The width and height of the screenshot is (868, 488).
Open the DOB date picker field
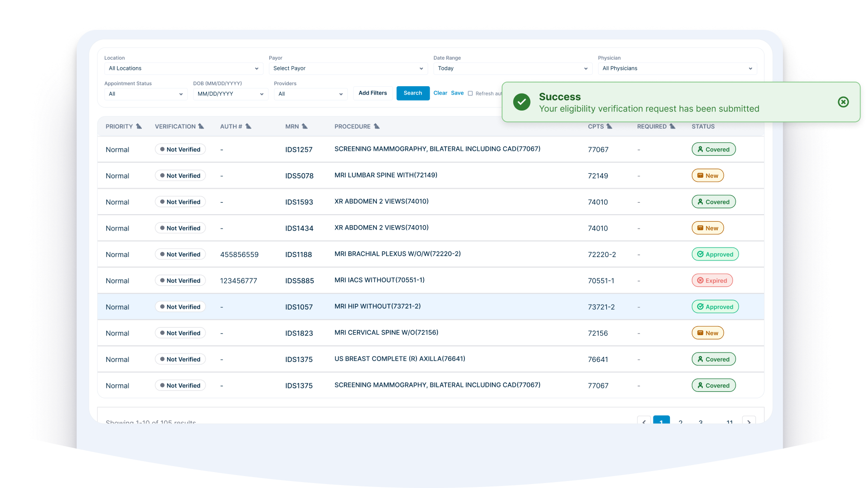[231, 94]
